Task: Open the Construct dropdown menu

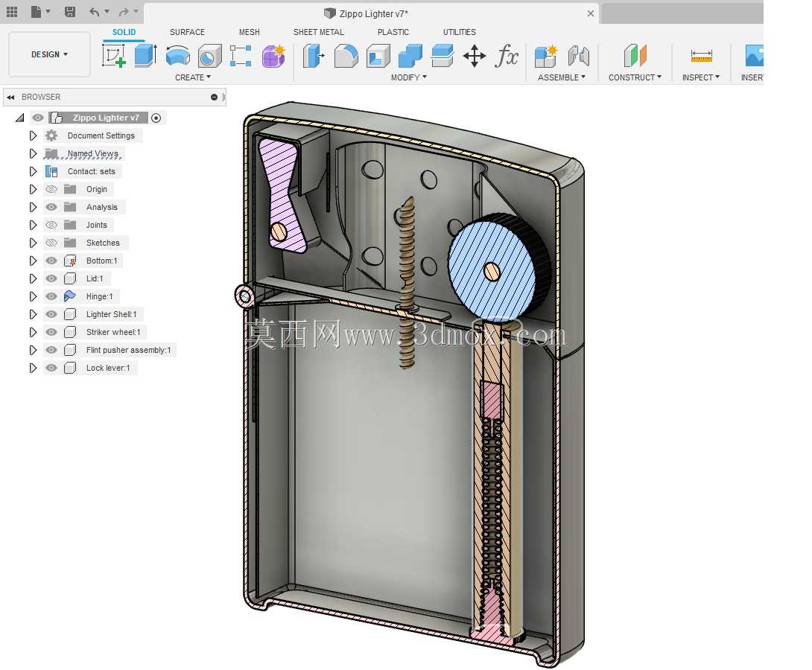Action: [x=635, y=77]
